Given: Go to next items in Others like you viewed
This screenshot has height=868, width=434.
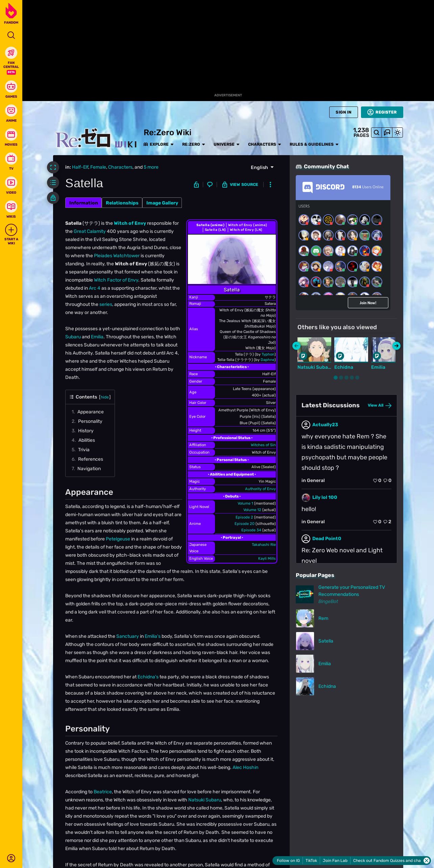Looking at the screenshot, I should [x=396, y=346].
